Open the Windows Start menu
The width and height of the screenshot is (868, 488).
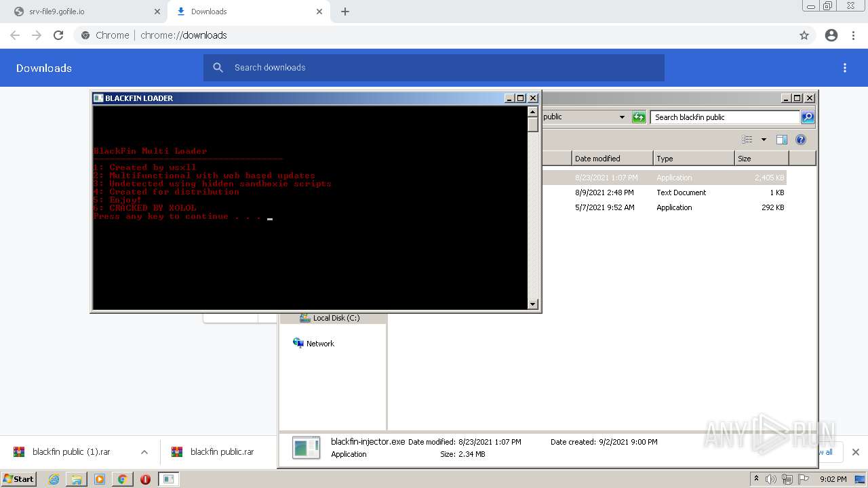click(19, 479)
